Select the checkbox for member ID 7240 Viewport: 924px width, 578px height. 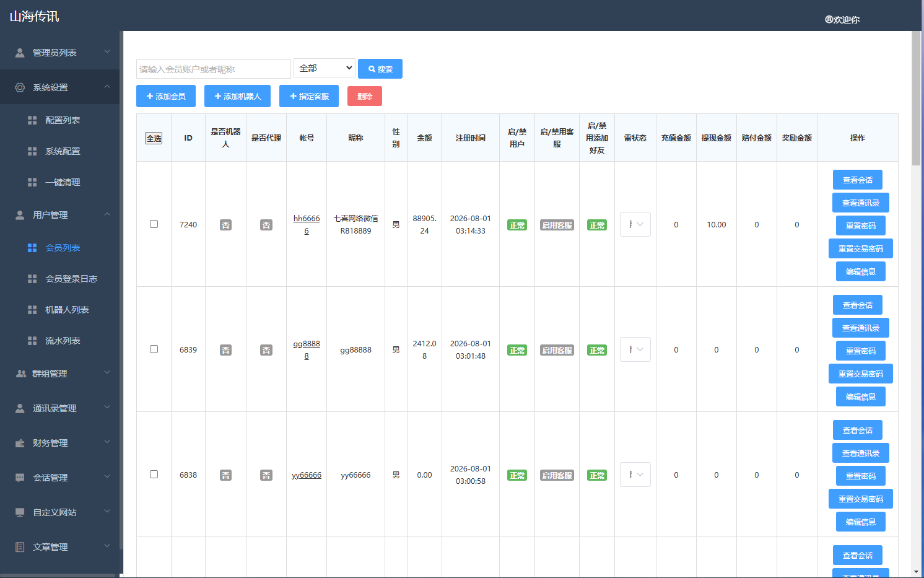[x=154, y=224]
